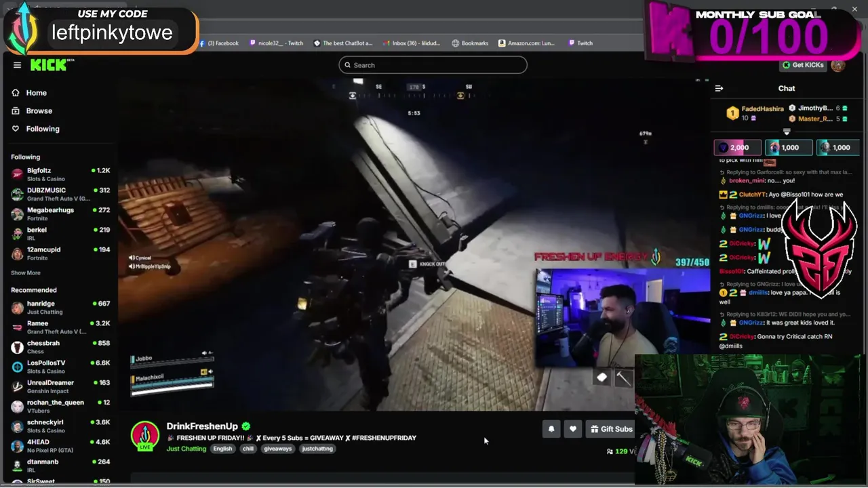Screen dimensions: 868x488
Task: Open The best ChatBot bookmark
Action: [x=343, y=43]
